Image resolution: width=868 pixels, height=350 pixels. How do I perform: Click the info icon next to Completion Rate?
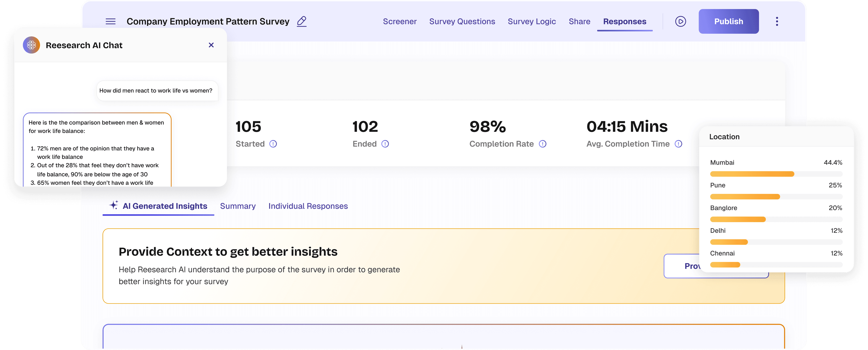coord(543,144)
